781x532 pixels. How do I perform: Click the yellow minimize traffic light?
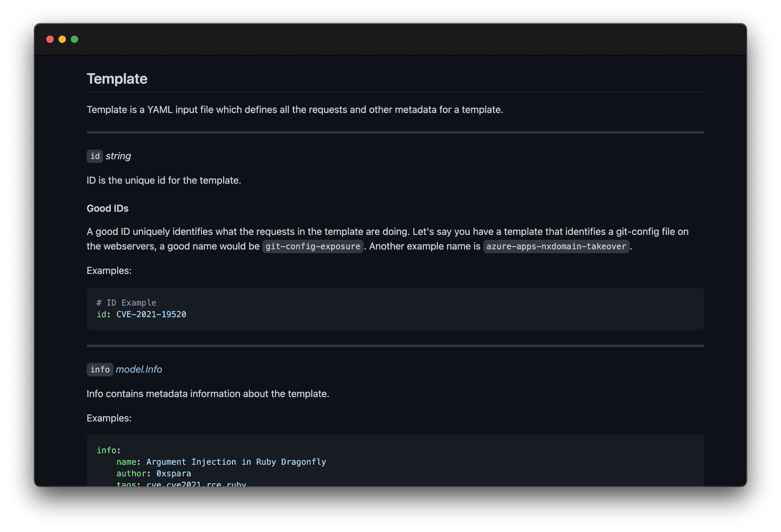click(62, 39)
